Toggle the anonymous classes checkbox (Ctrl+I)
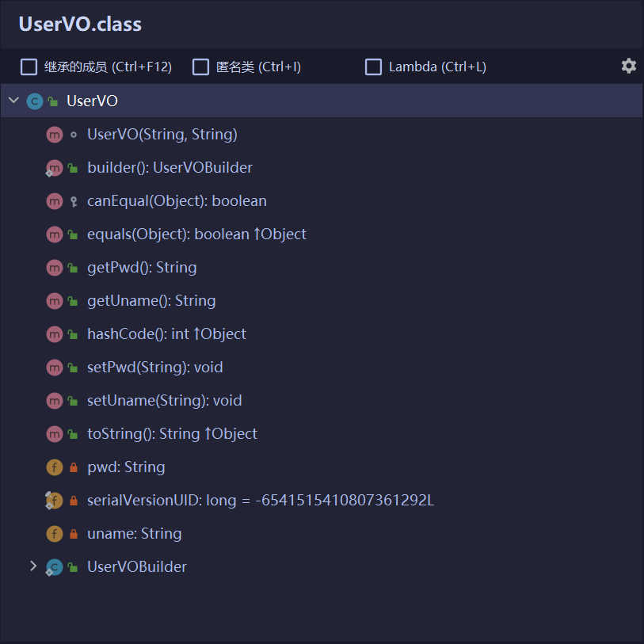The height and width of the screenshot is (644, 644). [x=201, y=67]
